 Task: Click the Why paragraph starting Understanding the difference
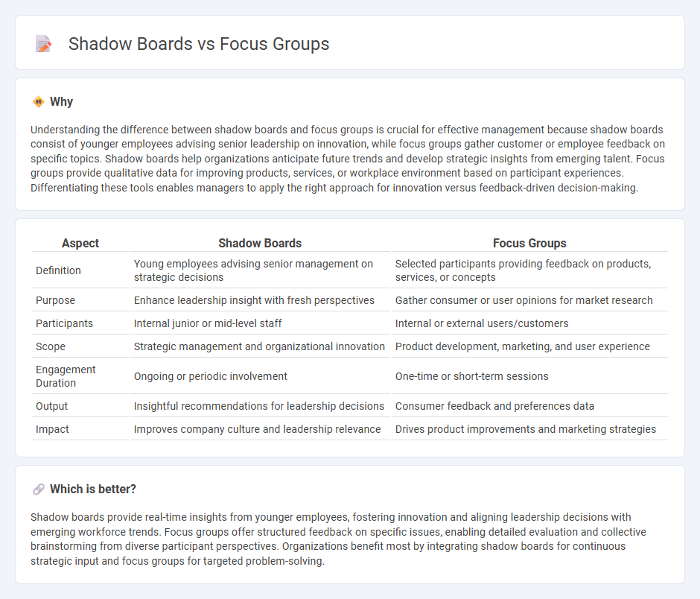[348, 159]
